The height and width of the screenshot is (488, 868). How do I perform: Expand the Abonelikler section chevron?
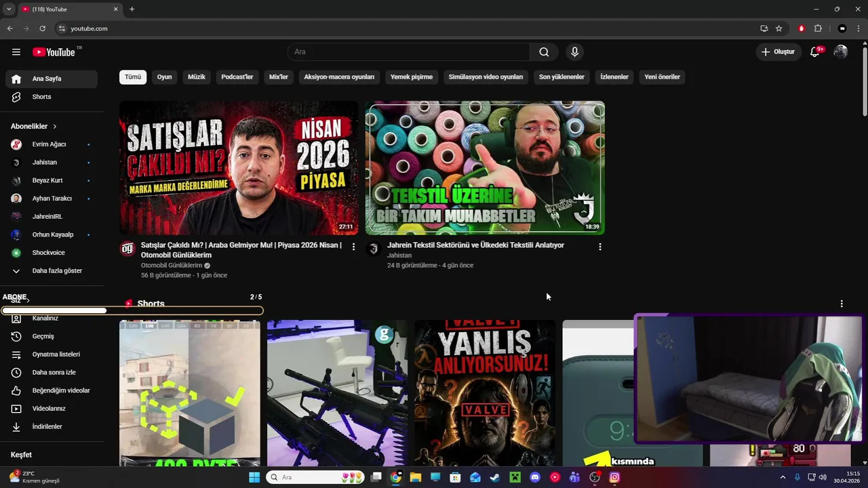[x=55, y=127]
